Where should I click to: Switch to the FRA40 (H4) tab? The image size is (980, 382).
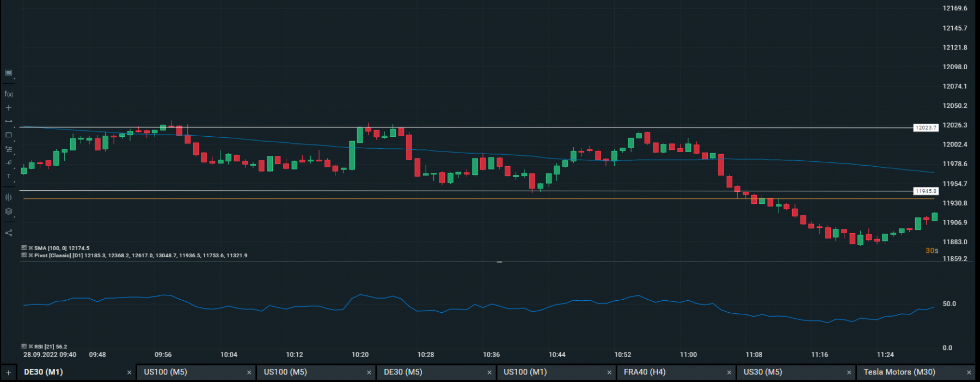pos(645,372)
